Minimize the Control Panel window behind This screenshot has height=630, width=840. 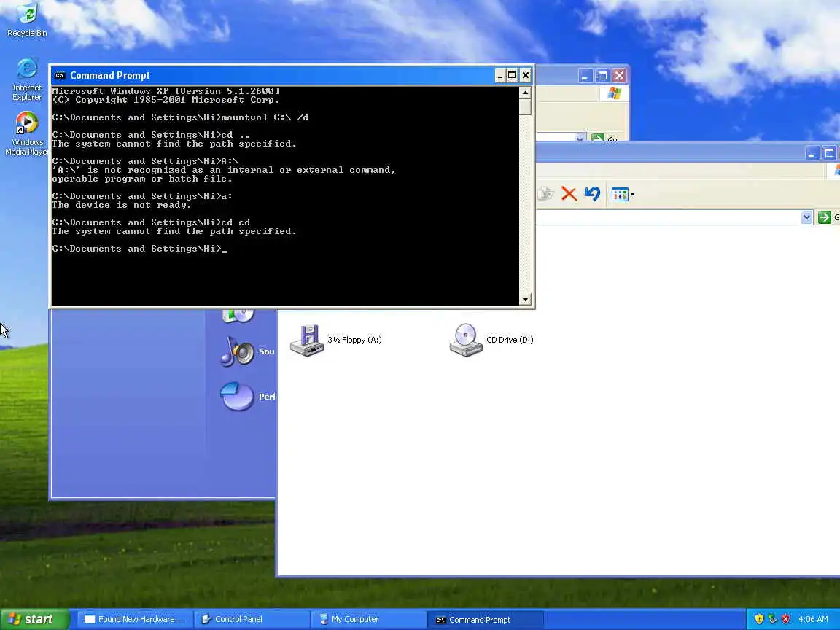point(585,76)
